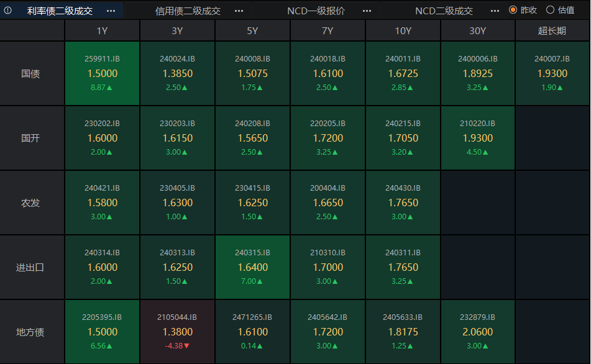The image size is (591, 364).
Task: Click the green up arrow on 259911.IB
Action: [x=110, y=88]
